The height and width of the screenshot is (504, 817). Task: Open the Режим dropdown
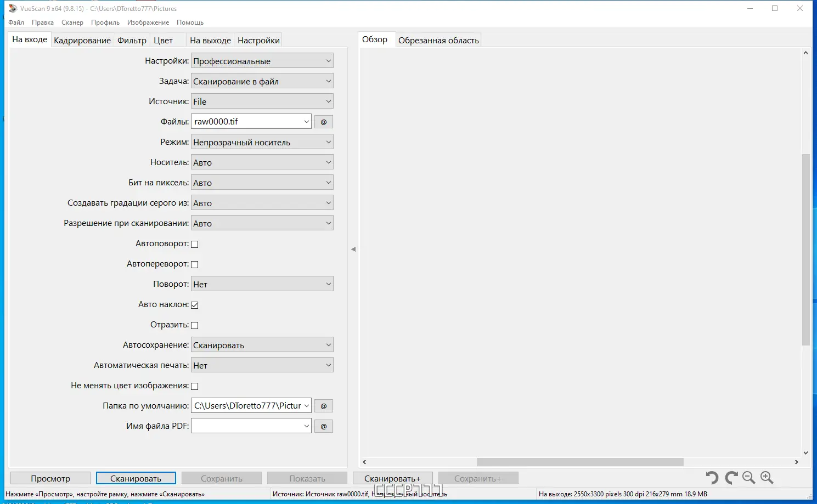coord(262,142)
